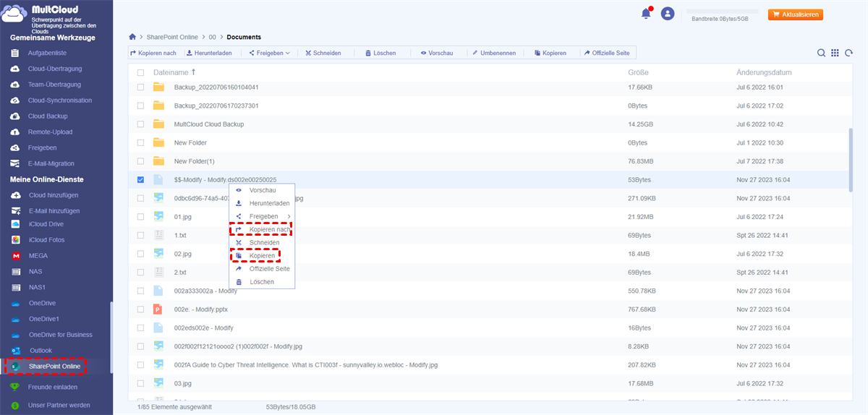Click Schneiden toolbar button
Screen dimensions: 868x415
coord(323,53)
